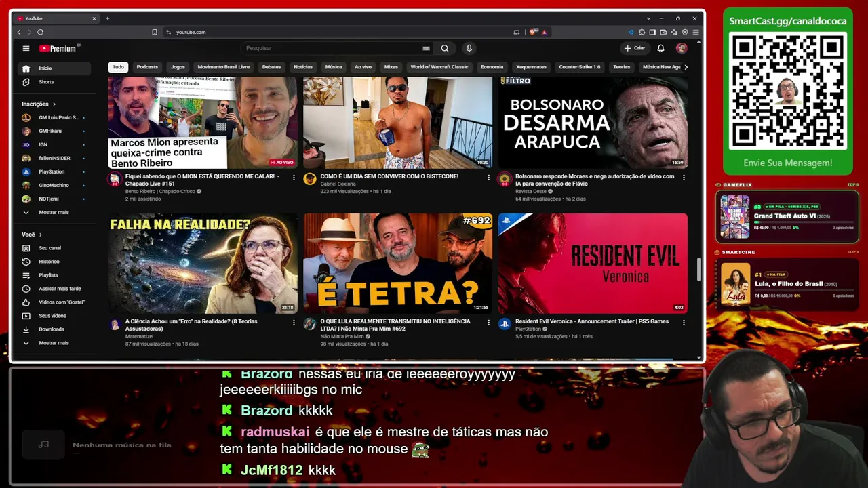Open Bolsonaro Desarma Arapuca thumbnail
The height and width of the screenshot is (488, 868).
(593, 122)
